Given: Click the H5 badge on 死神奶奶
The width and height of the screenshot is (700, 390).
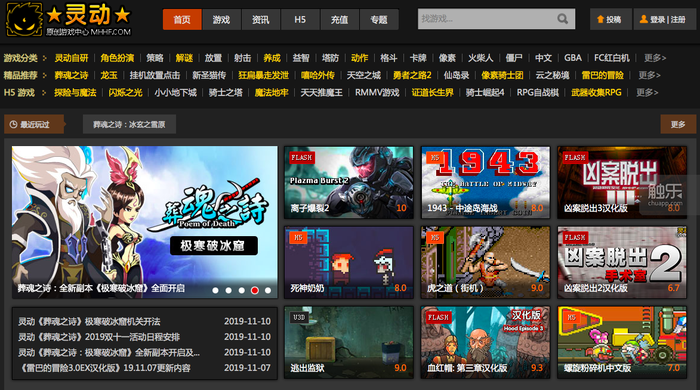Looking at the screenshot, I should coord(298,237).
